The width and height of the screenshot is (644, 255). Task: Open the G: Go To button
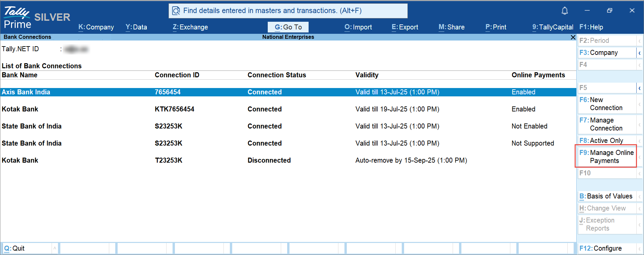click(288, 27)
